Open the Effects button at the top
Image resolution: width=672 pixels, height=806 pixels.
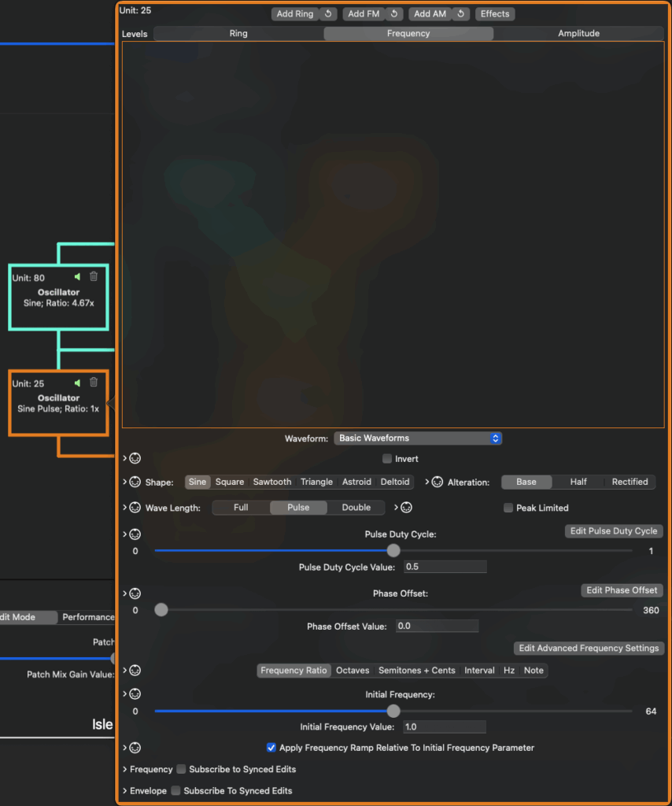(495, 14)
